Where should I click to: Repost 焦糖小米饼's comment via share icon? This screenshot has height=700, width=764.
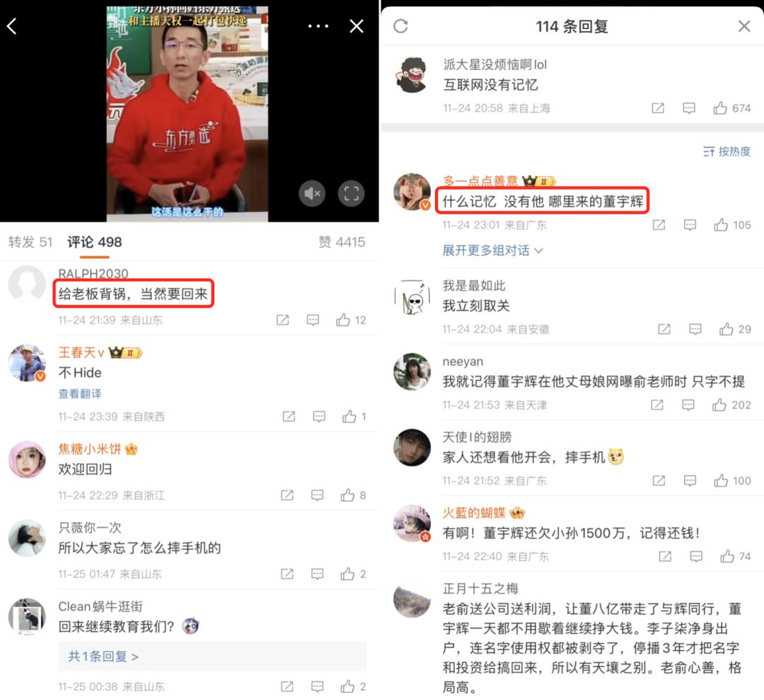(287, 496)
